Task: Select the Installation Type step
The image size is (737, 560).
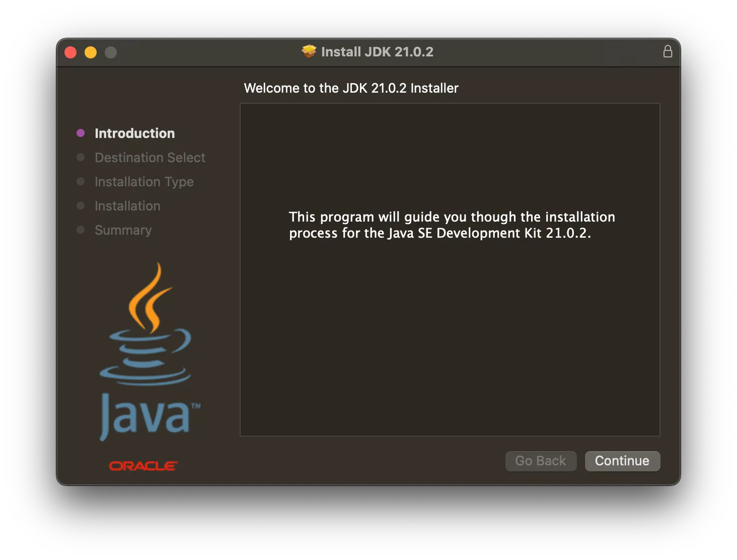Action: [144, 182]
